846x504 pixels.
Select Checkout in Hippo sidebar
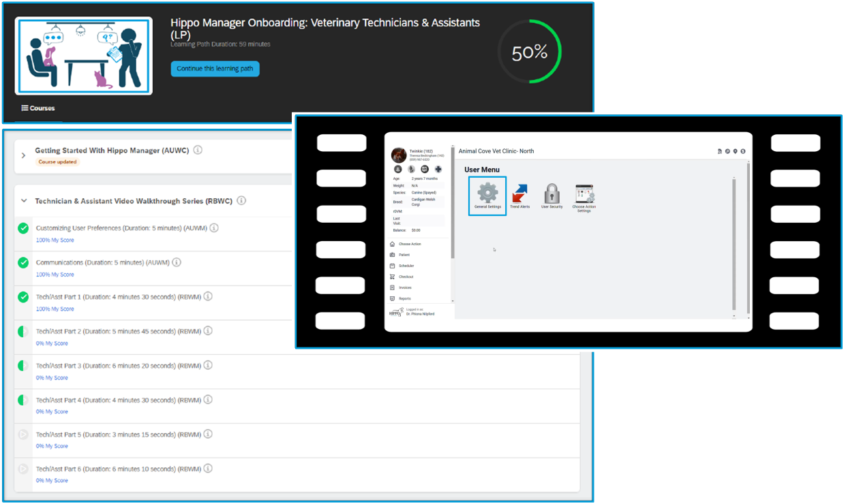point(405,277)
